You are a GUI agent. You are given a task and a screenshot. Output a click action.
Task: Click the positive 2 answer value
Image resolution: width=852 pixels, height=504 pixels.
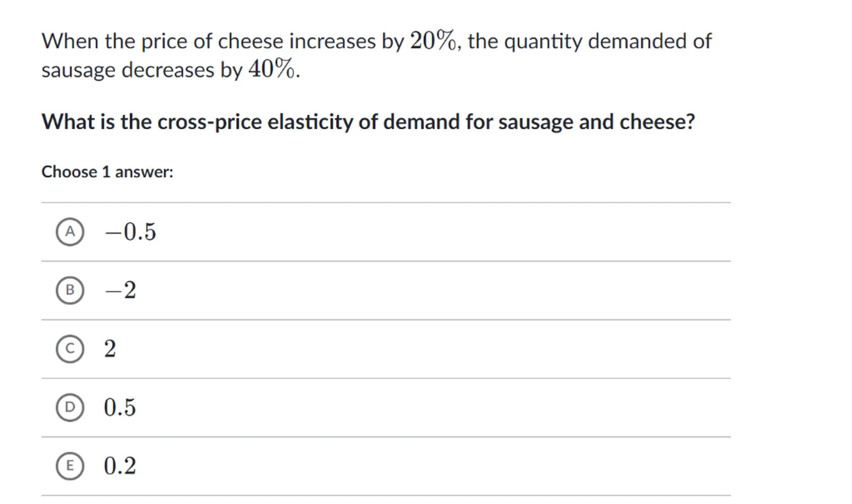(x=110, y=349)
